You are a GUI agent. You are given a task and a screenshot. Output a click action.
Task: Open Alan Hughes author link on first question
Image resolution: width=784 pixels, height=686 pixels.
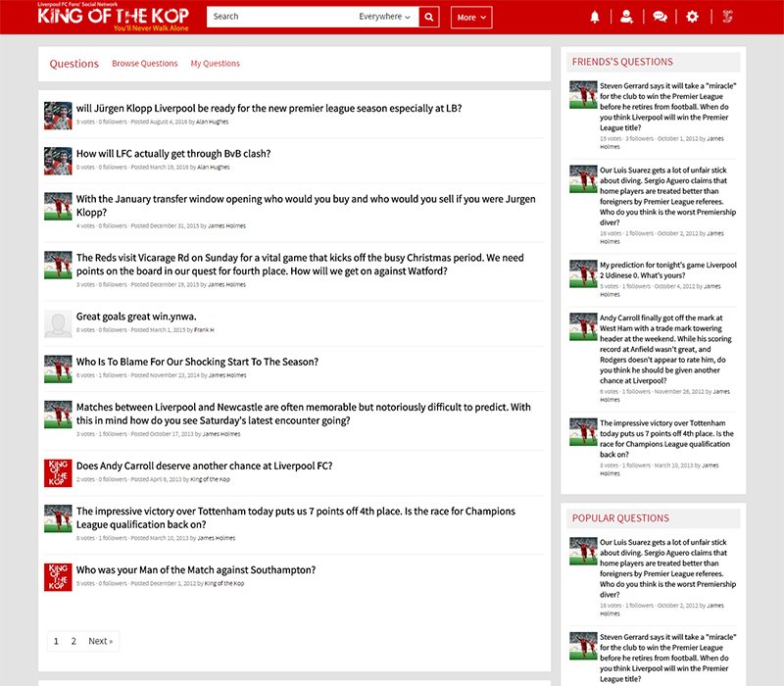213,122
